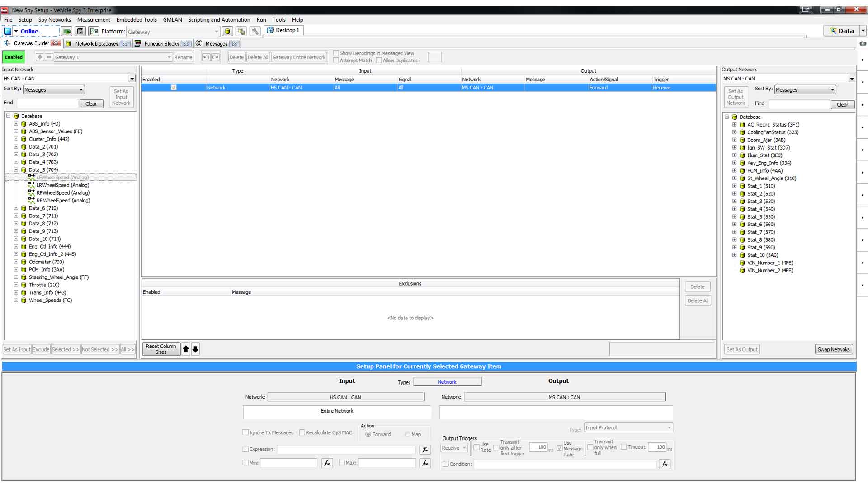Enable Ignore Tx Messages checkbox
Viewport: 868px width, 488px height.
[x=245, y=432]
